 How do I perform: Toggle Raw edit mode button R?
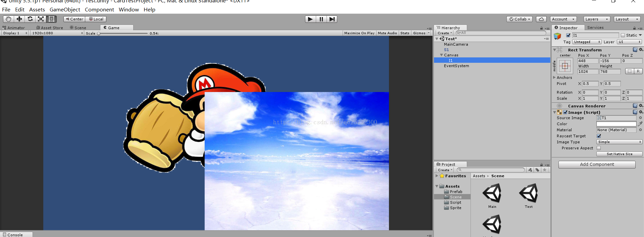(x=638, y=71)
